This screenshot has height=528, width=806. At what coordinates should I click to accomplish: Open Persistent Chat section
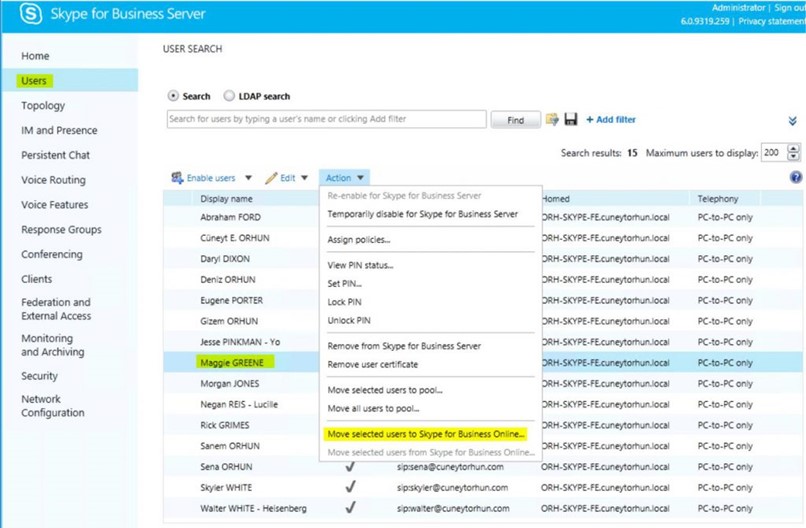[56, 155]
